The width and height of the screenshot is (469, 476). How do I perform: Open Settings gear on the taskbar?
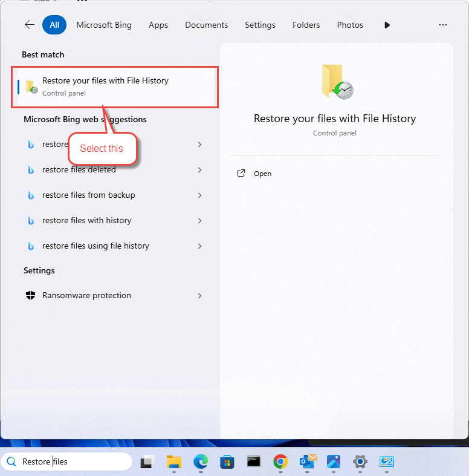pos(360,461)
